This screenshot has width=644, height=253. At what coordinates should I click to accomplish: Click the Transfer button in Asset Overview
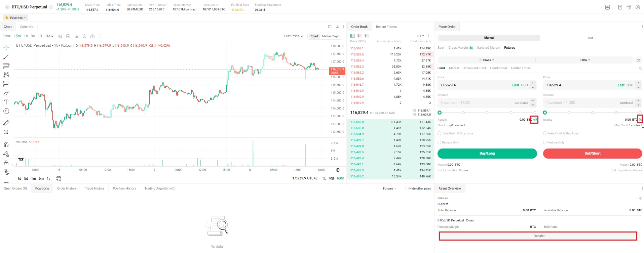click(538, 236)
